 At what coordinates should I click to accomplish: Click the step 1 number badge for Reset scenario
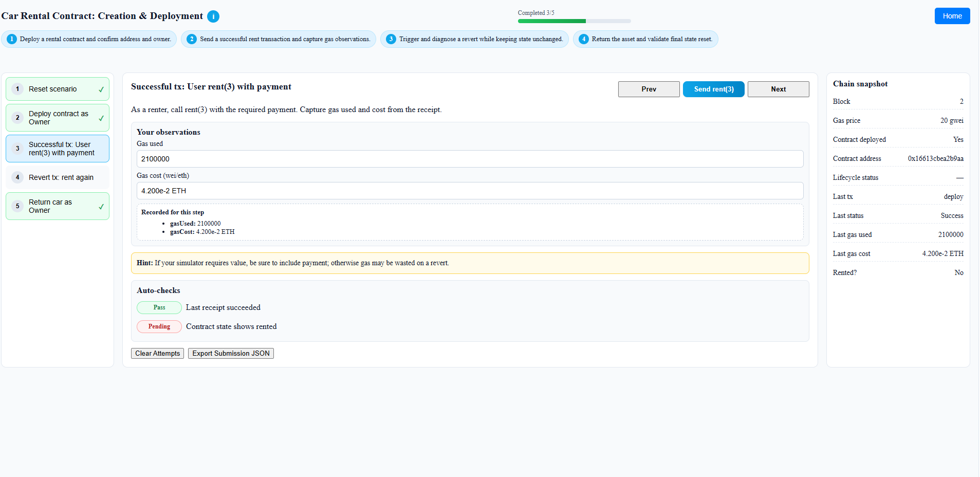click(17, 89)
